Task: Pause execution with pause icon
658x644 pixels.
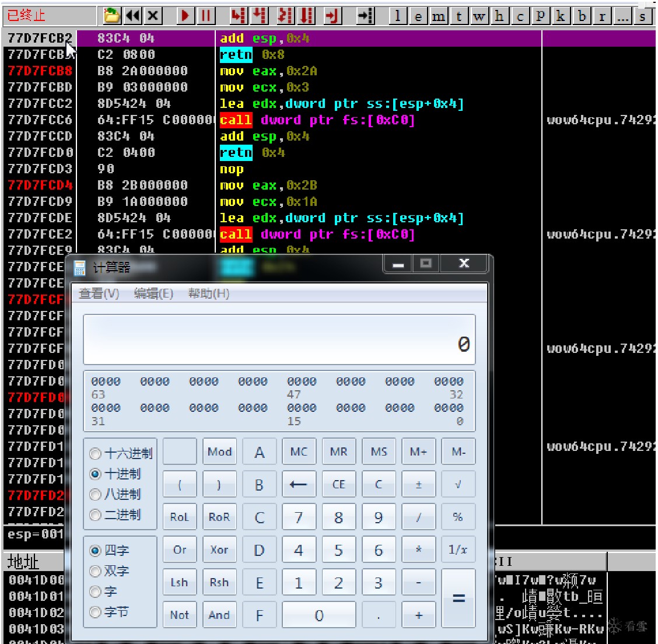Action: click(x=205, y=16)
